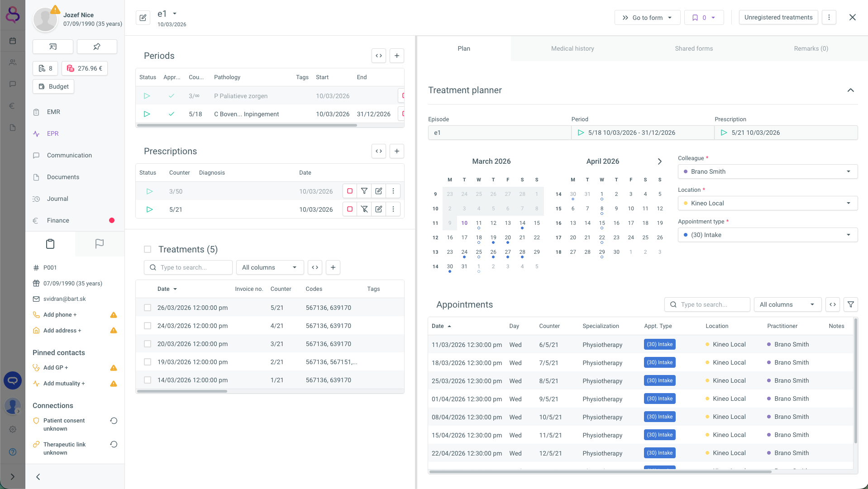Refresh patient consent status
The image size is (868, 489).
[114, 421]
